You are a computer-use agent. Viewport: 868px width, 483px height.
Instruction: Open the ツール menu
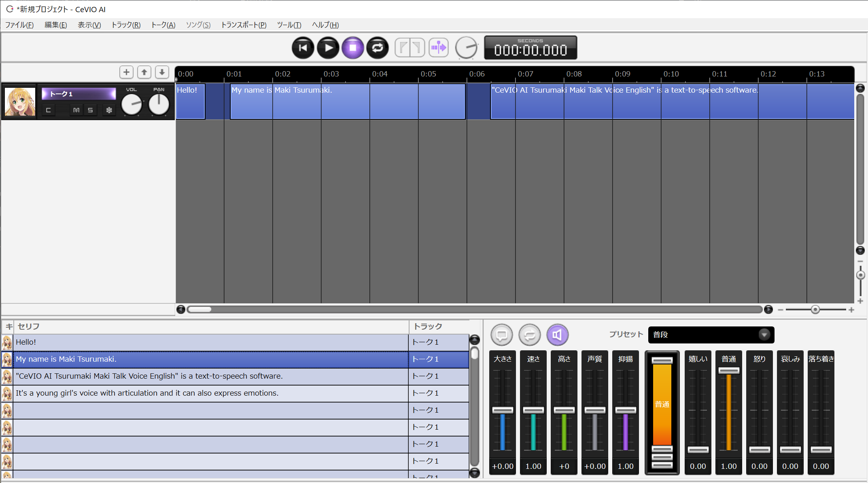[289, 25]
